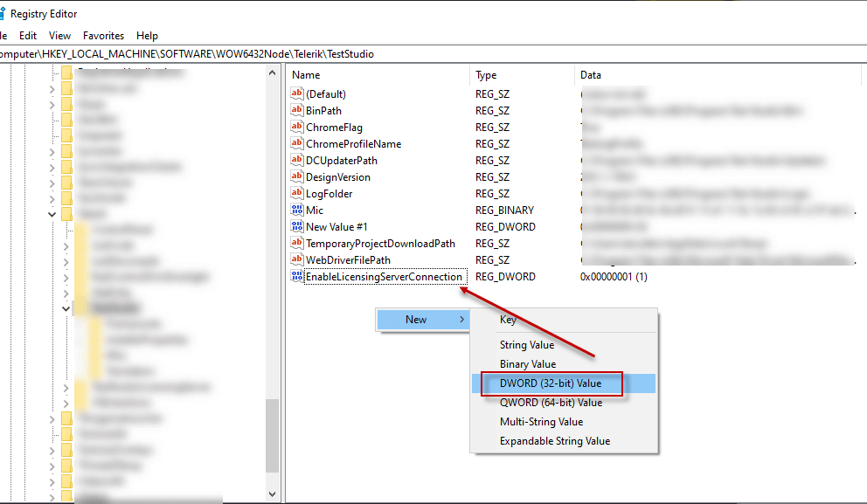This screenshot has height=504, width=867.
Task: Select the BinPath value name
Action: click(x=323, y=111)
